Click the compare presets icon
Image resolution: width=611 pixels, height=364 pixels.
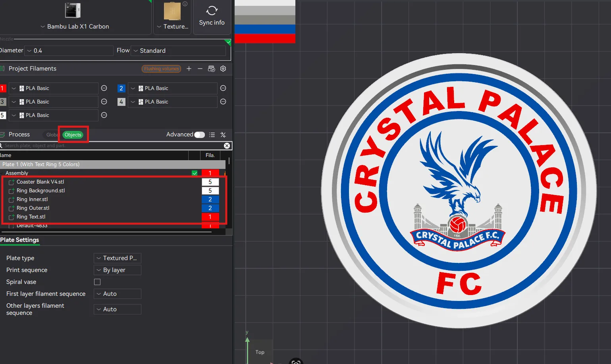click(x=223, y=135)
